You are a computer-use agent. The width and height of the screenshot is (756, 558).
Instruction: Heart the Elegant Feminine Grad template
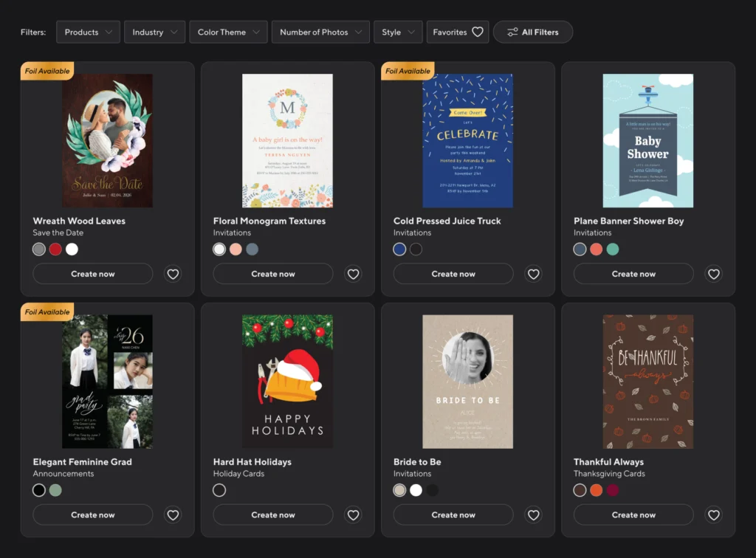(x=173, y=514)
